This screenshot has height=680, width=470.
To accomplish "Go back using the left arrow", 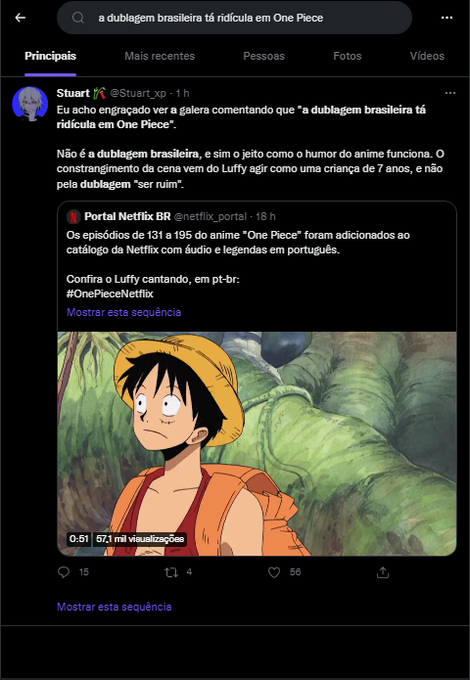I will tap(20, 18).
